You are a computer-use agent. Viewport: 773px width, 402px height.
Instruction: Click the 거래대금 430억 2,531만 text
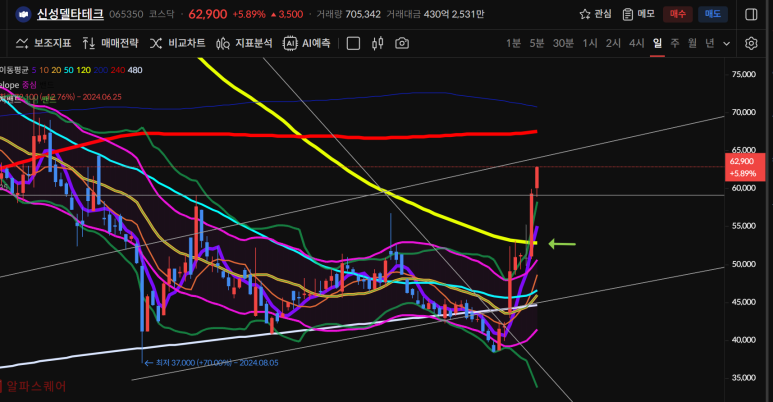coord(435,14)
